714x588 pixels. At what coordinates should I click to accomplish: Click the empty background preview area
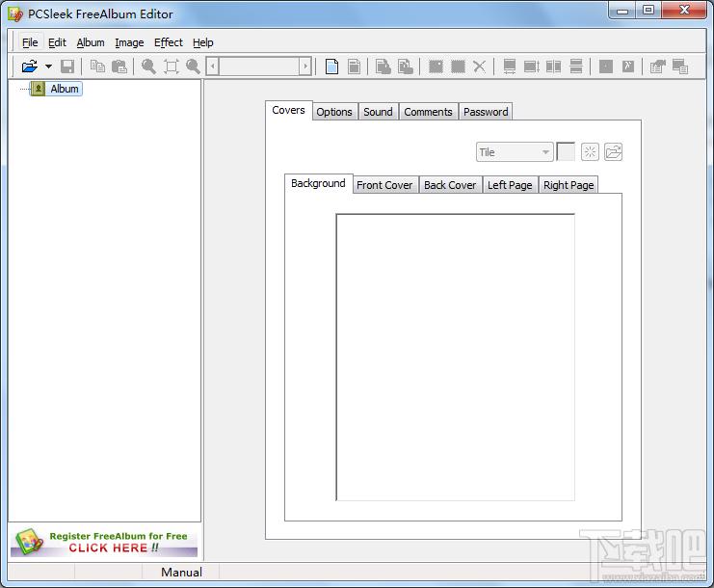point(456,357)
